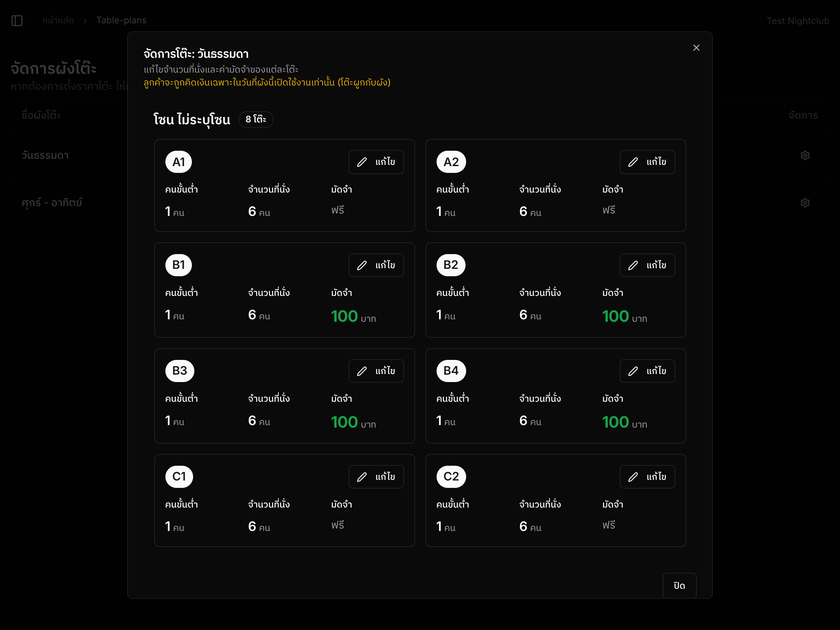This screenshot has height=630, width=840.
Task: Select the B1 table badge
Action: coord(178,265)
